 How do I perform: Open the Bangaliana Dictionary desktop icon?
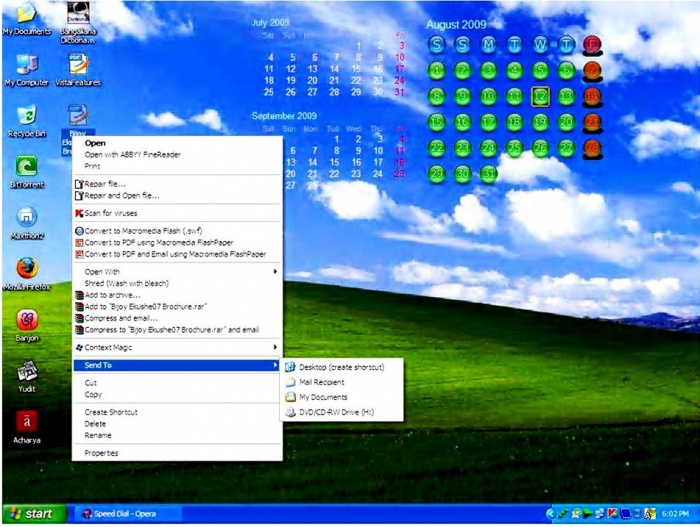78,22
